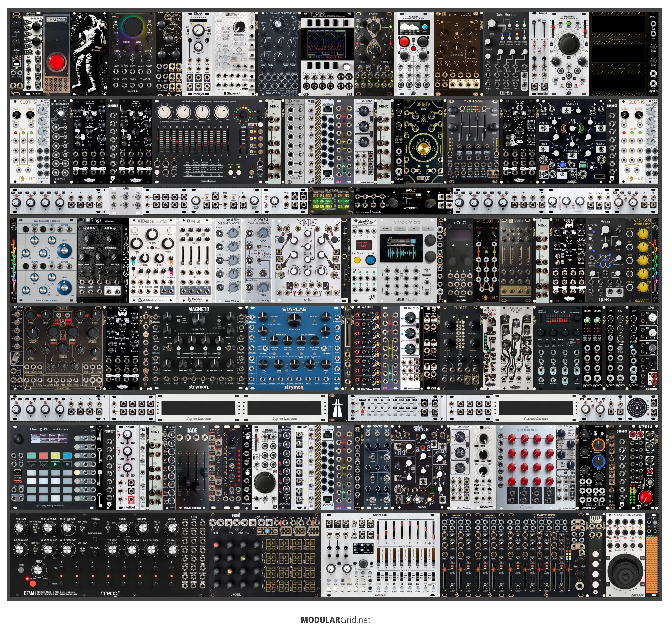Turn the yellow Frq. knob on A-124 Wasp Filter

(x=643, y=247)
